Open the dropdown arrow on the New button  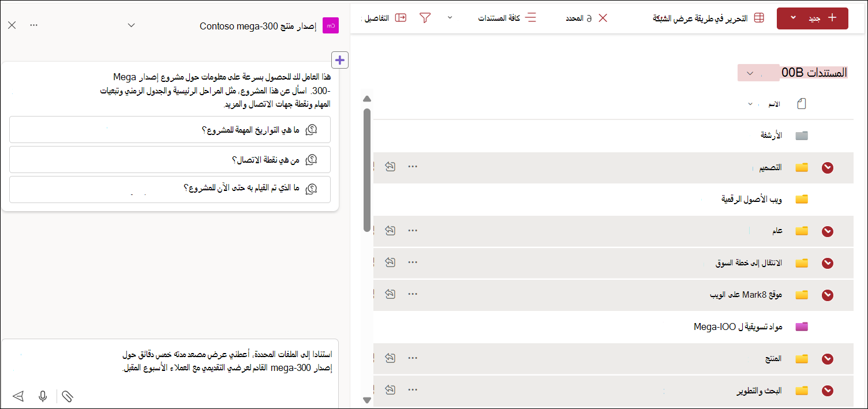793,18
